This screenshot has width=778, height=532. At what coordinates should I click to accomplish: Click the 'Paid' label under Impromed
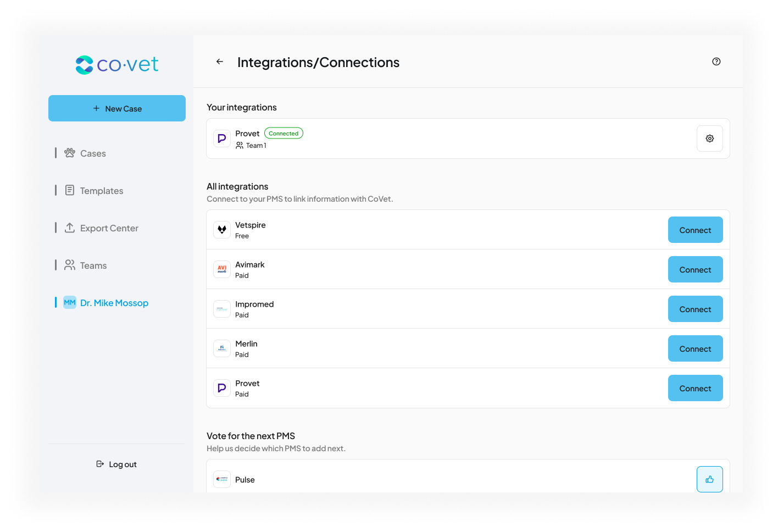click(x=242, y=315)
